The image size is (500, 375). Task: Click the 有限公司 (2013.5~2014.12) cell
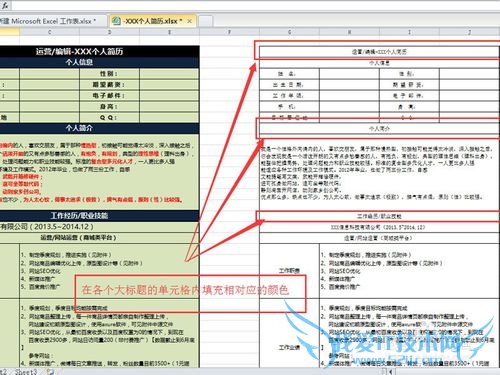(99, 227)
